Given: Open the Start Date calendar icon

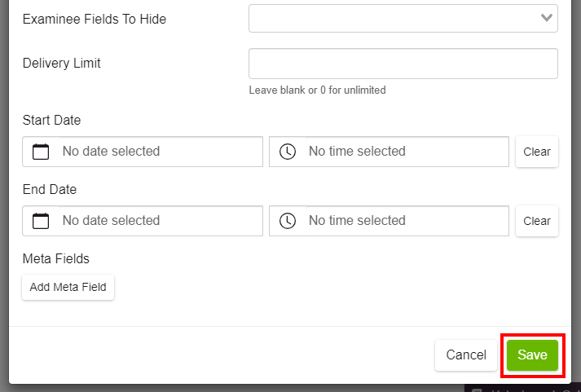Looking at the screenshot, I should point(41,152).
